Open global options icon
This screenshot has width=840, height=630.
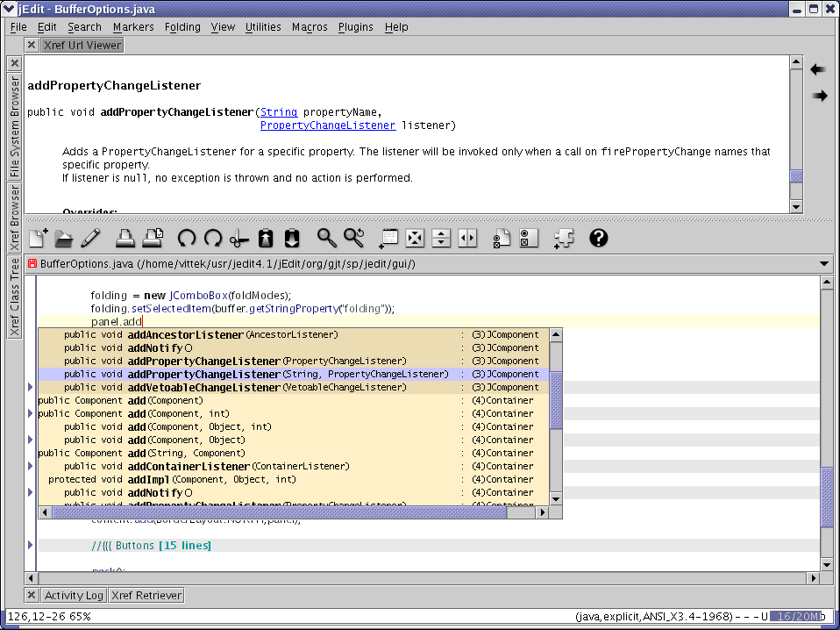click(529, 238)
